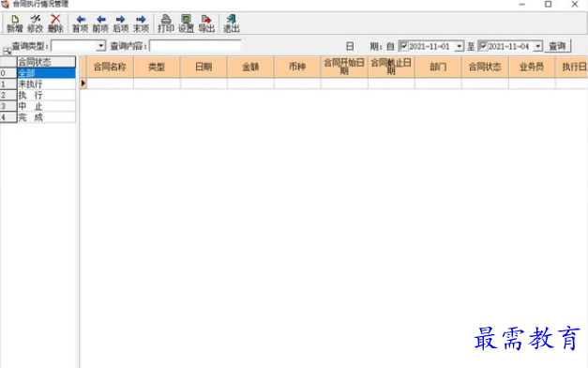This screenshot has width=588, height=368.
Task: Click the 查询 search button
Action: click(x=557, y=46)
